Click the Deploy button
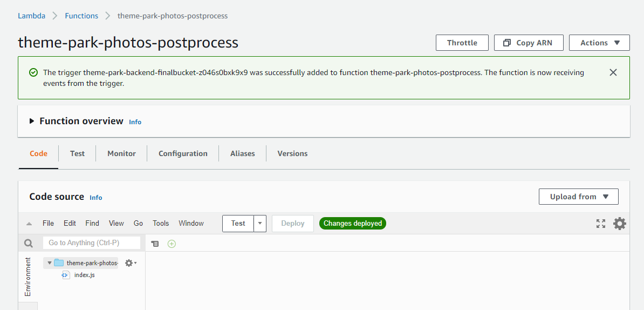The height and width of the screenshot is (310, 644). 293,224
